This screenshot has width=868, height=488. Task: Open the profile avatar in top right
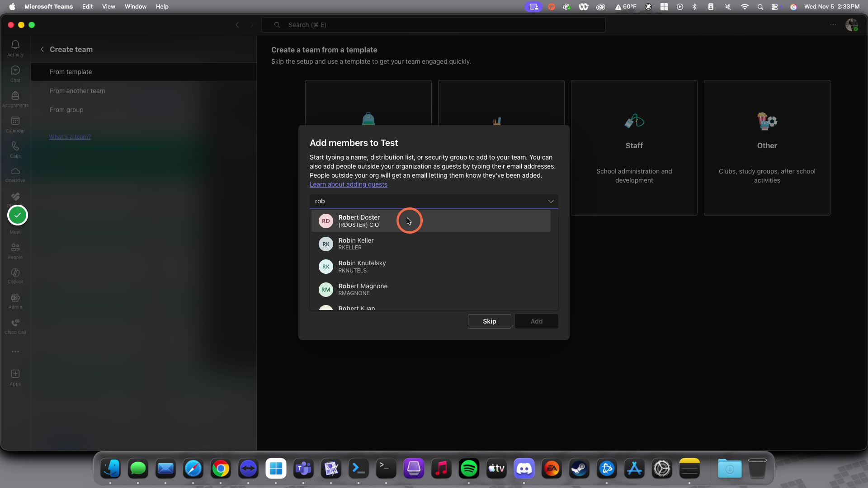852,25
